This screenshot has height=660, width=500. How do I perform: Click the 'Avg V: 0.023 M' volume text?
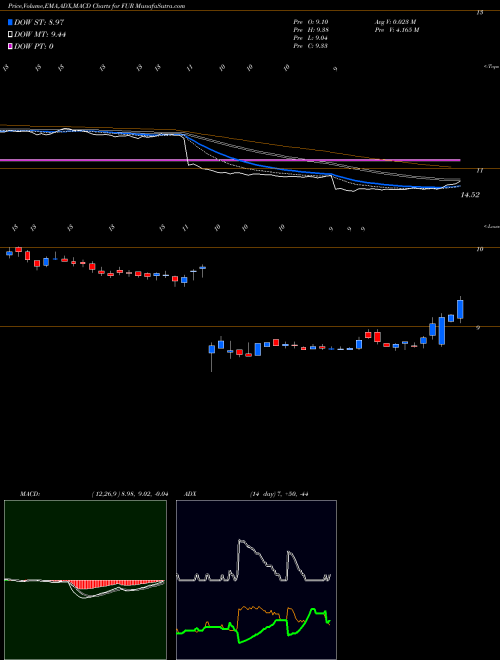(396, 22)
